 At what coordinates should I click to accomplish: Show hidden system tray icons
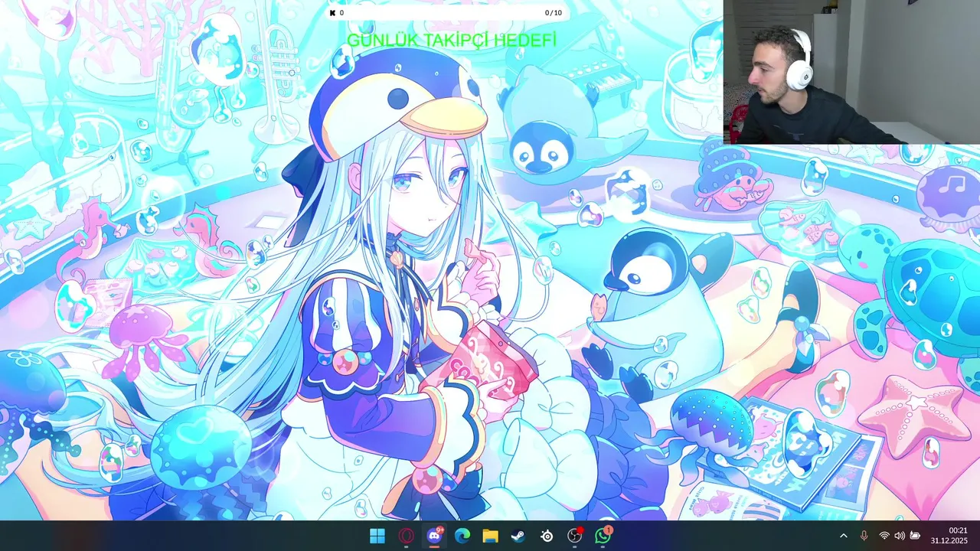point(844,536)
